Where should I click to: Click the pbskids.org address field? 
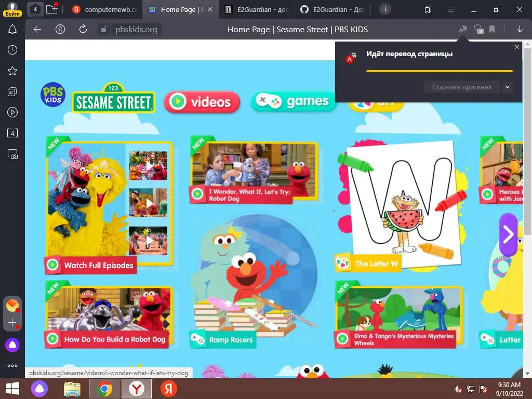point(136,30)
